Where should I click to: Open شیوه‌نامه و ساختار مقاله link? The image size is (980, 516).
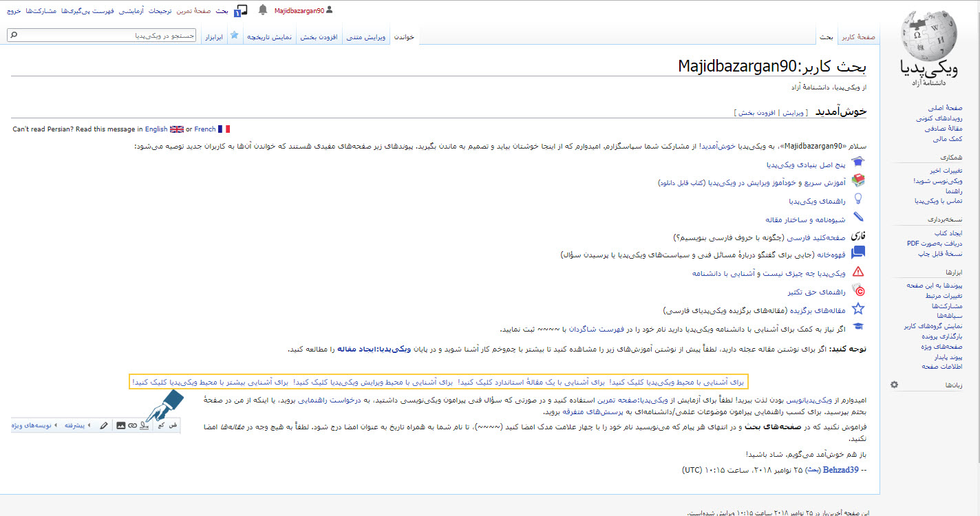click(x=807, y=219)
